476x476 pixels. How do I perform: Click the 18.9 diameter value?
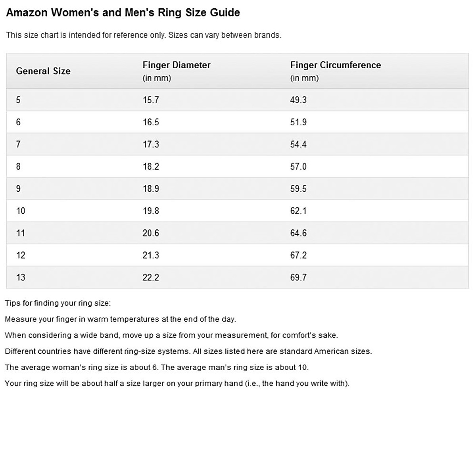[151, 189]
